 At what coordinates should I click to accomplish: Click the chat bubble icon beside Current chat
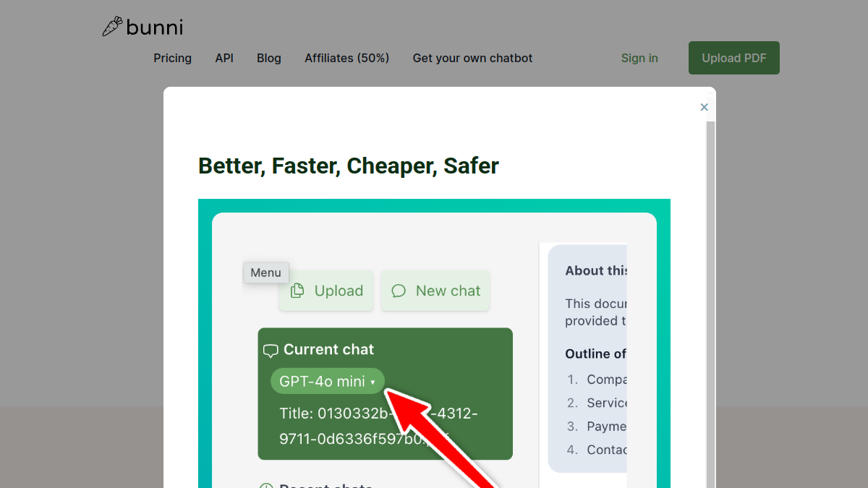(271, 351)
